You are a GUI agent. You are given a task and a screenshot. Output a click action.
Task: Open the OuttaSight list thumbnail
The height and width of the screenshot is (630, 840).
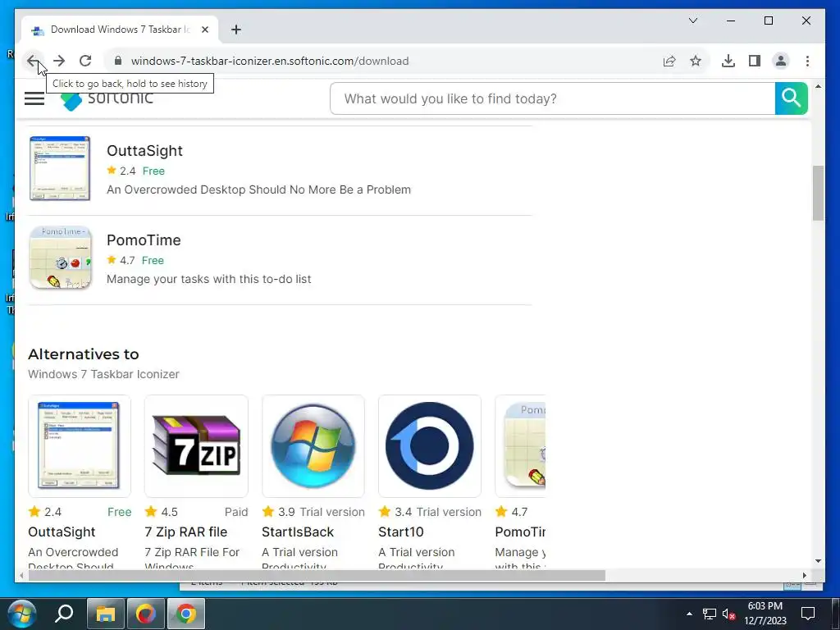60,168
